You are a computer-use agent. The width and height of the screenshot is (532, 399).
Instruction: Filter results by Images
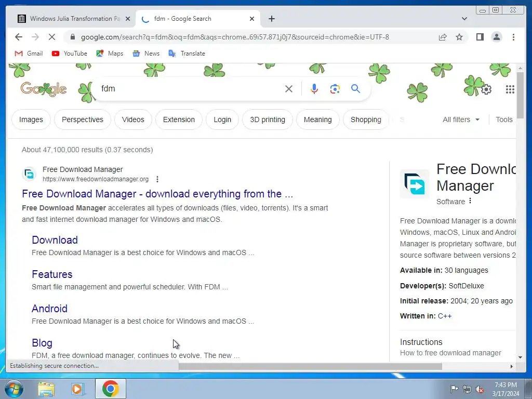(x=31, y=119)
